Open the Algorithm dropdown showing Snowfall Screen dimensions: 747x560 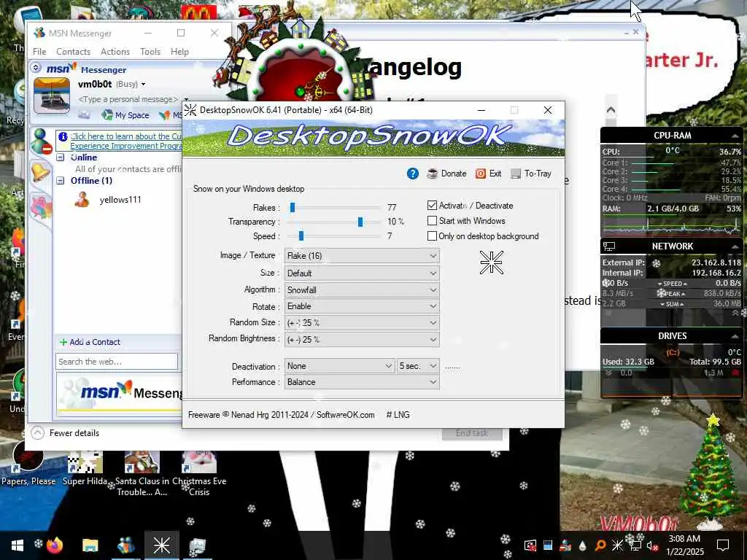click(362, 290)
